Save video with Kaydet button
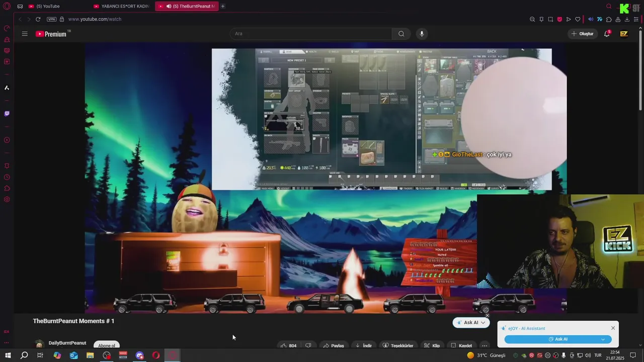 coord(461,345)
